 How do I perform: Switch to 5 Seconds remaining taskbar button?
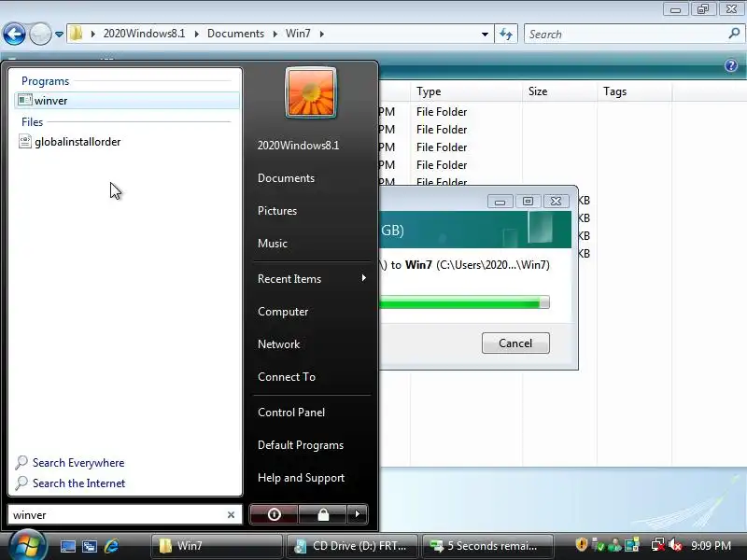(x=487, y=546)
